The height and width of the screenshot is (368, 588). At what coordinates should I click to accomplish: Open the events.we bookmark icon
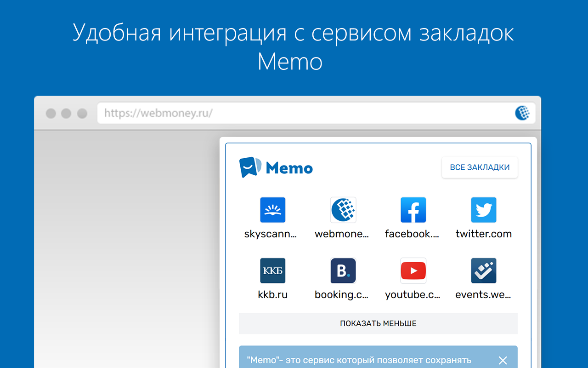coord(483,270)
